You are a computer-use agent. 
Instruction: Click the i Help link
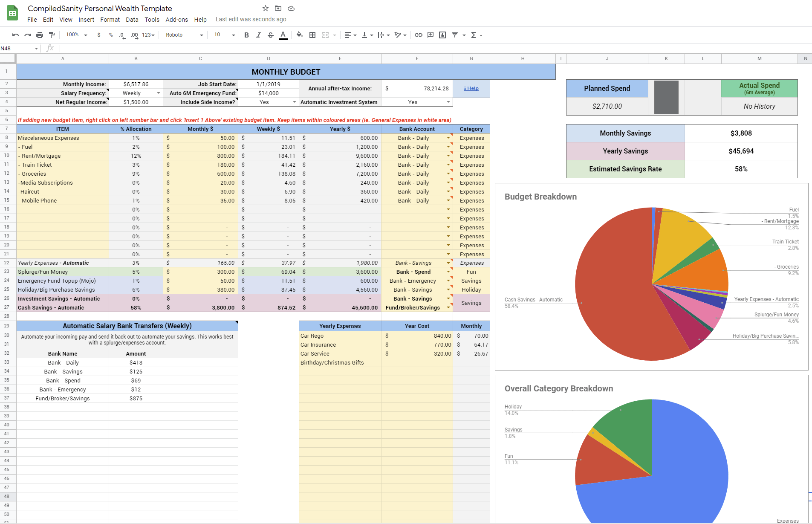point(471,88)
